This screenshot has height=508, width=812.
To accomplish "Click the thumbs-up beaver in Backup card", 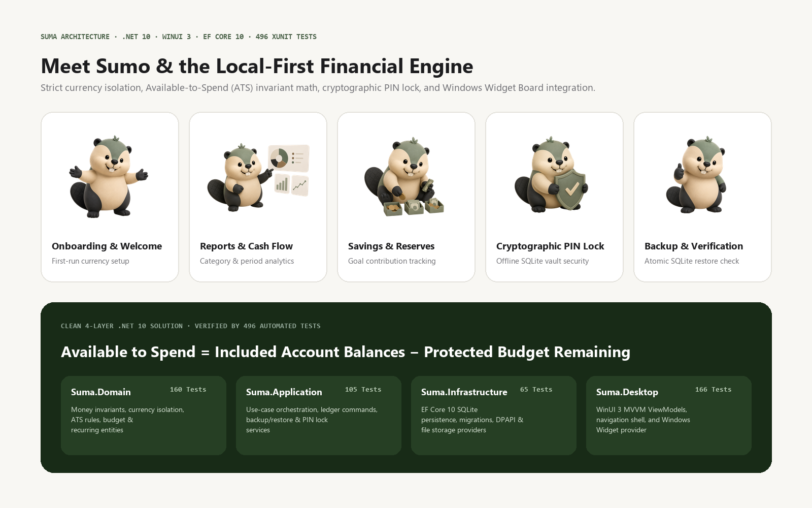I will coord(697,175).
